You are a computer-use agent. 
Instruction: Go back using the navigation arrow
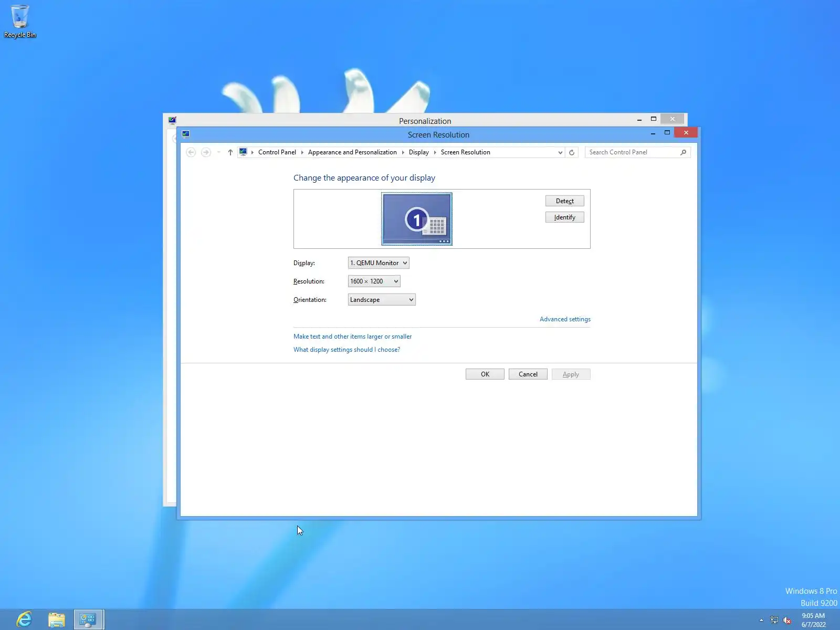click(x=191, y=152)
